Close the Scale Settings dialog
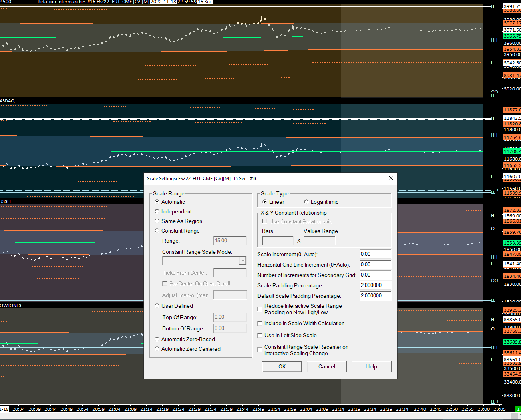 coord(391,179)
